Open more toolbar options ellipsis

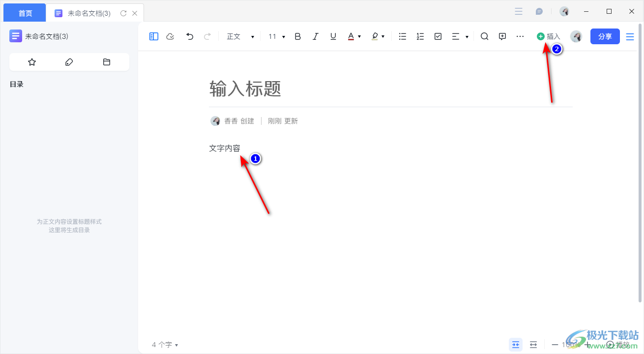[520, 36]
